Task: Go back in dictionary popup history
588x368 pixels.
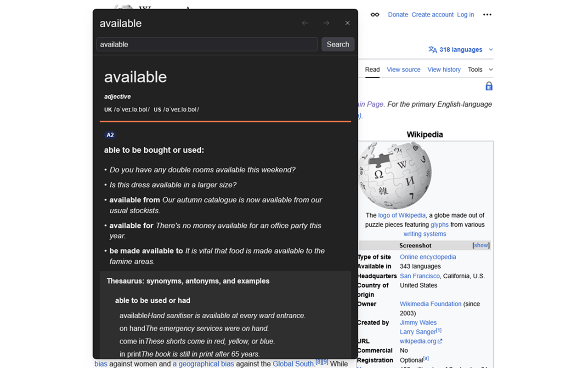Action: point(305,23)
